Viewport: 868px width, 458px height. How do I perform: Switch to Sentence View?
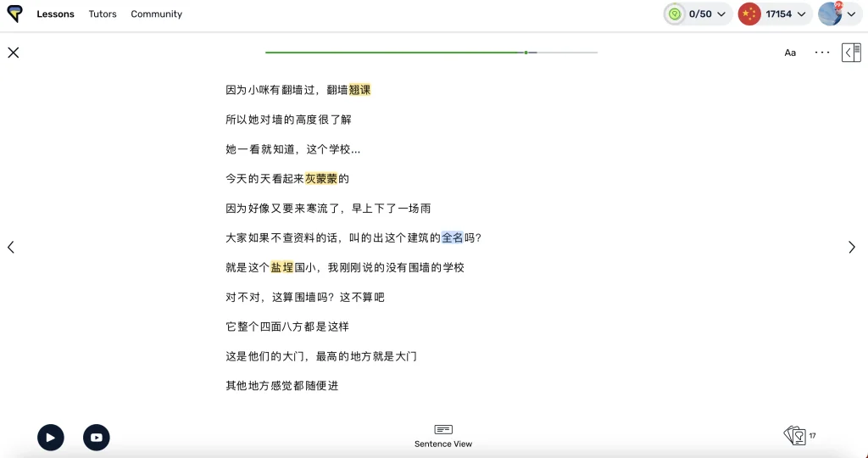(443, 436)
